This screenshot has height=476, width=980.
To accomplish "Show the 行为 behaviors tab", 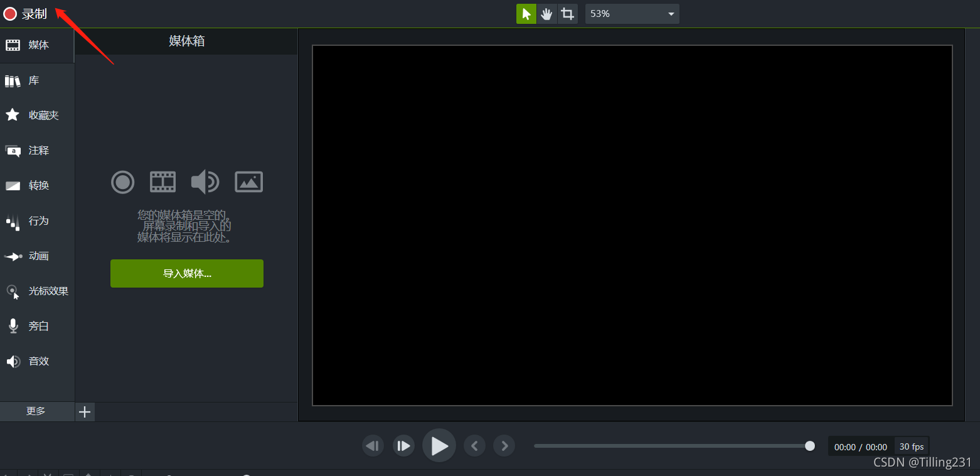I will pyautogui.click(x=37, y=221).
